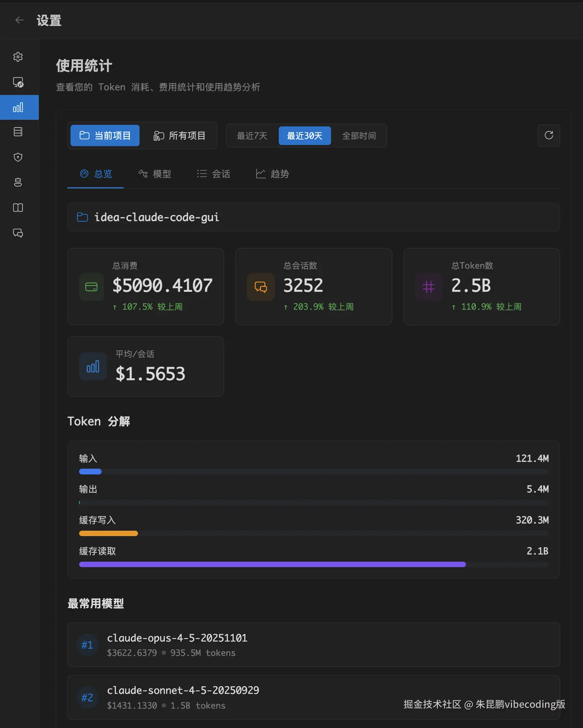Click the blue bar chart icon for 平均/会话
The width and height of the screenshot is (583, 728).
tap(93, 366)
